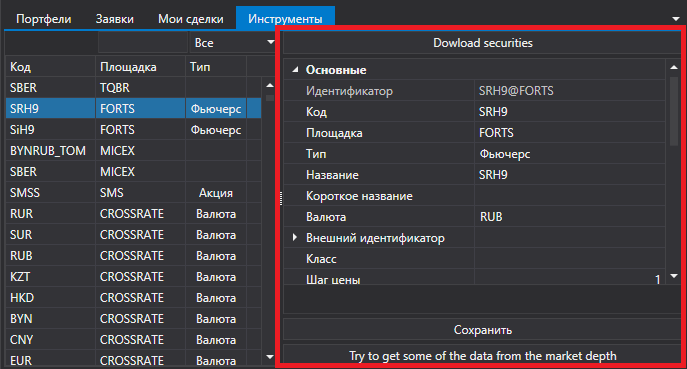The image size is (687, 369).
Task: Open the Мои сделки tab
Action: (x=191, y=19)
